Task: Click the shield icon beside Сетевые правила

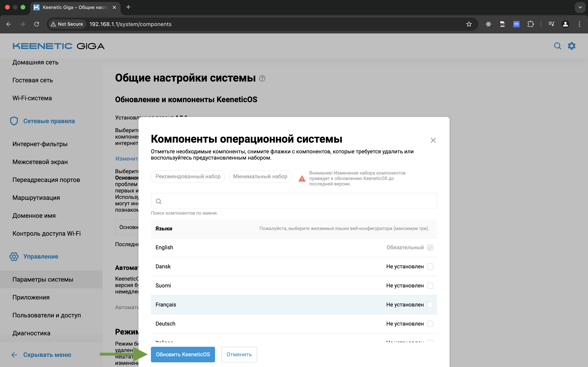Action: [x=14, y=121]
